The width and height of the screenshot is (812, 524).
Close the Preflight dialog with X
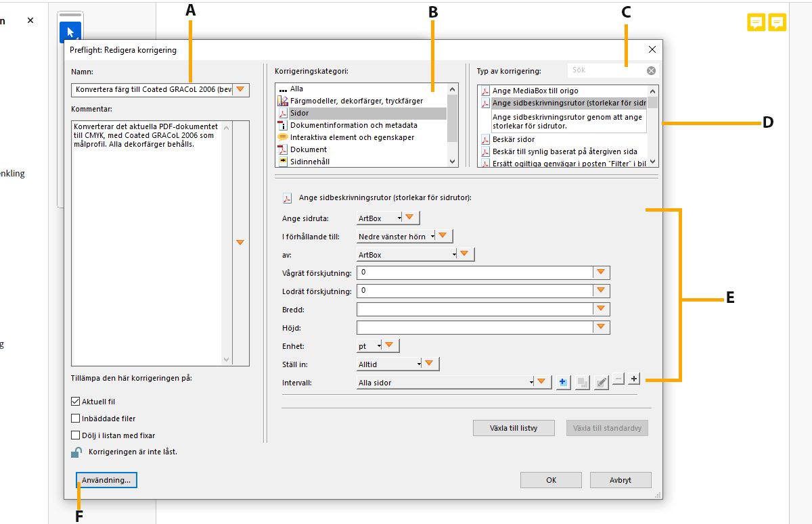652,49
